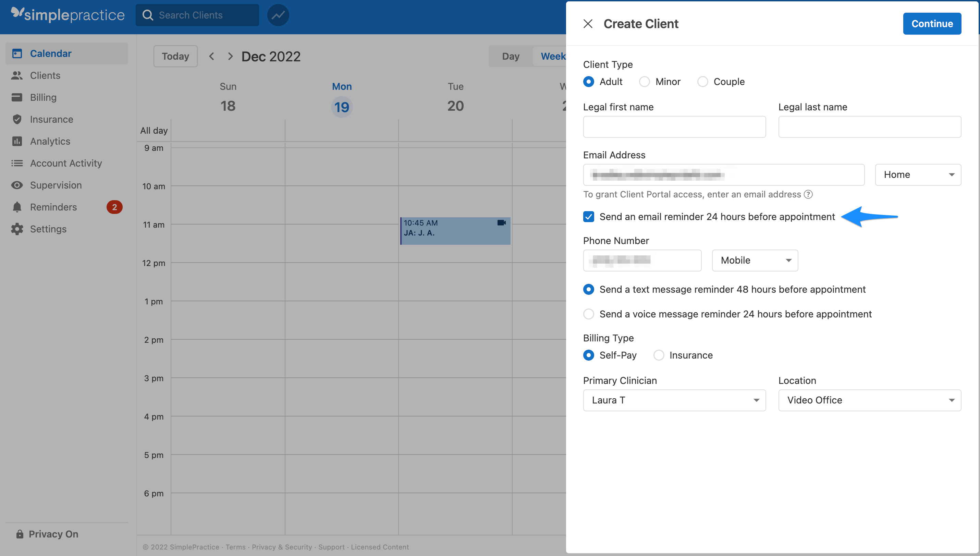Image resolution: width=980 pixels, height=556 pixels.
Task: Click the analytics trend icon in header
Action: 278,15
